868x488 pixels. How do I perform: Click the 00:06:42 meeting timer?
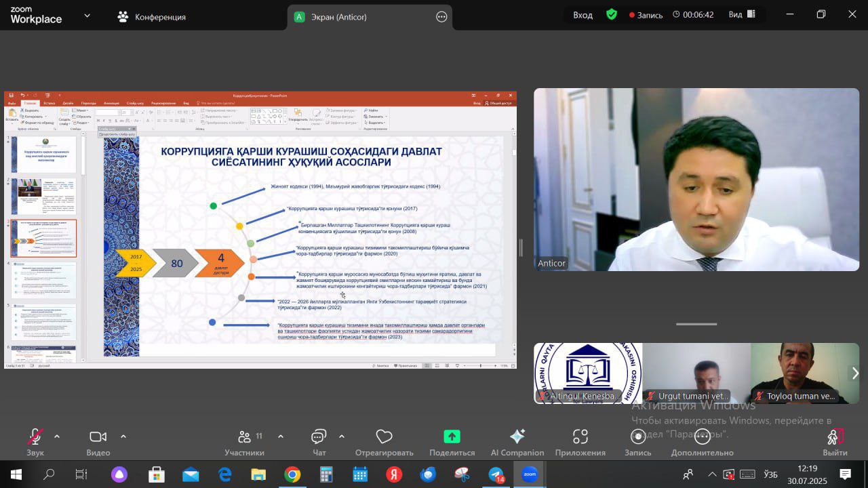(x=693, y=15)
